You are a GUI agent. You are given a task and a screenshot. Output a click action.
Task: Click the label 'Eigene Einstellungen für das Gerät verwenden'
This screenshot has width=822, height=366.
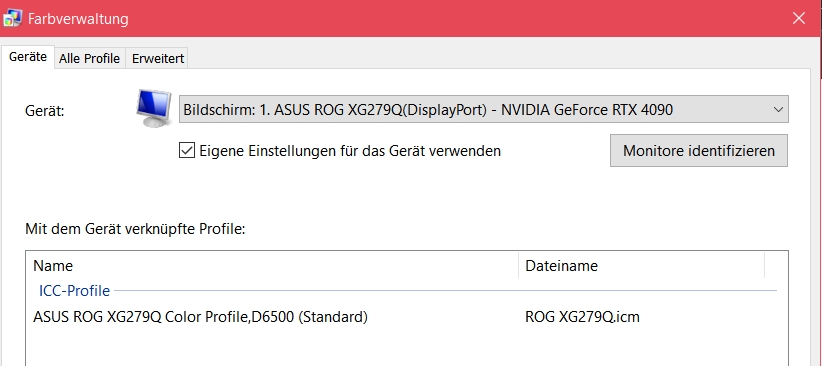tap(350, 151)
